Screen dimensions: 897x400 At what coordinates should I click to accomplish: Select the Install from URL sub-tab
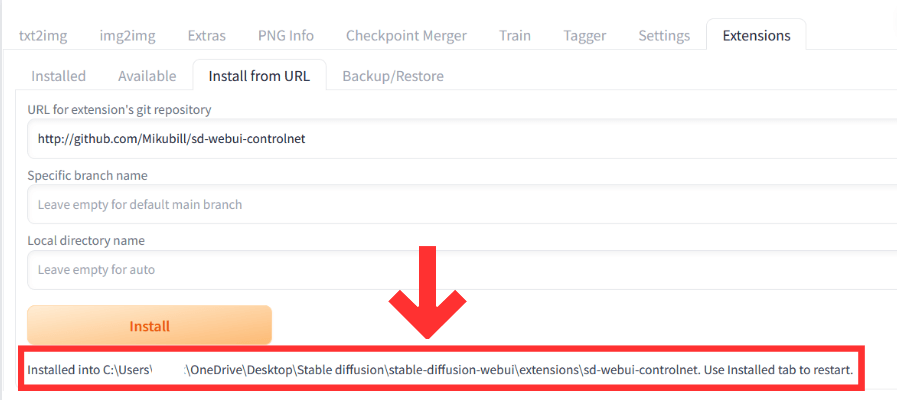coord(259,76)
